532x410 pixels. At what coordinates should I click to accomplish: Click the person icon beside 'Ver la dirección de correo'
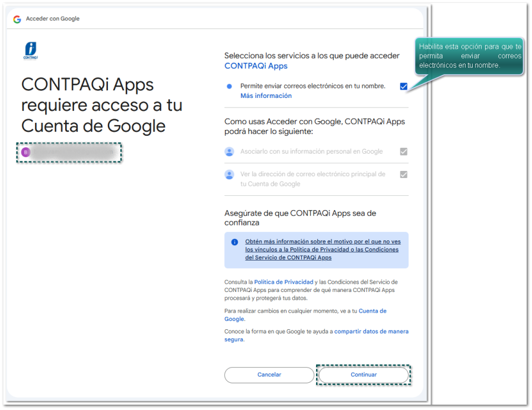coord(230,174)
